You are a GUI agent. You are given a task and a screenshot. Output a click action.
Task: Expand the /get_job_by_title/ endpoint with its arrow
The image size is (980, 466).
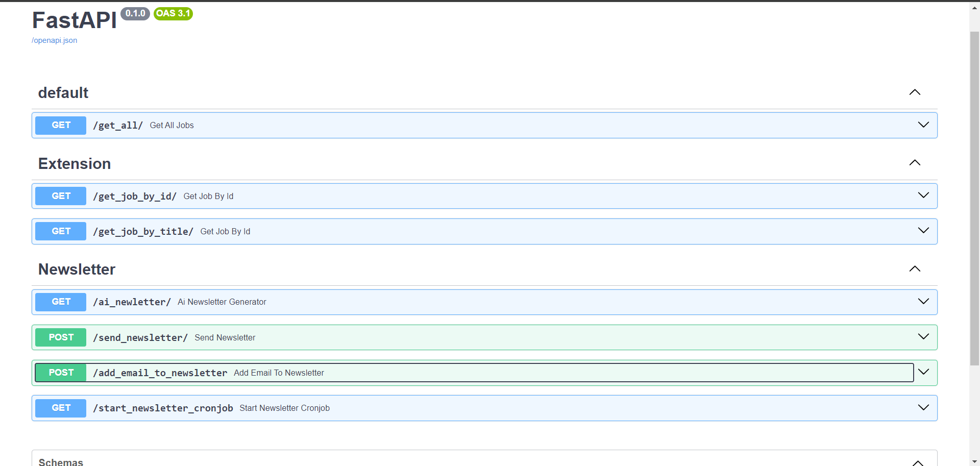pos(923,231)
